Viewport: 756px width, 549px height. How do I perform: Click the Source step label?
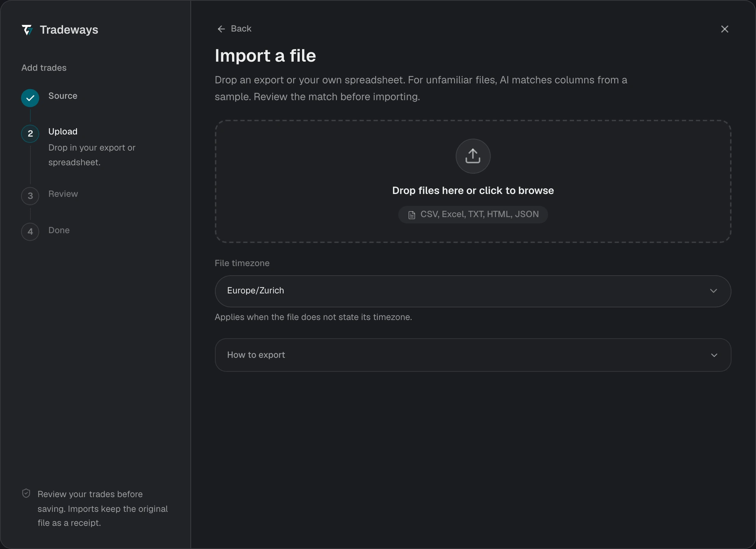coord(63,96)
